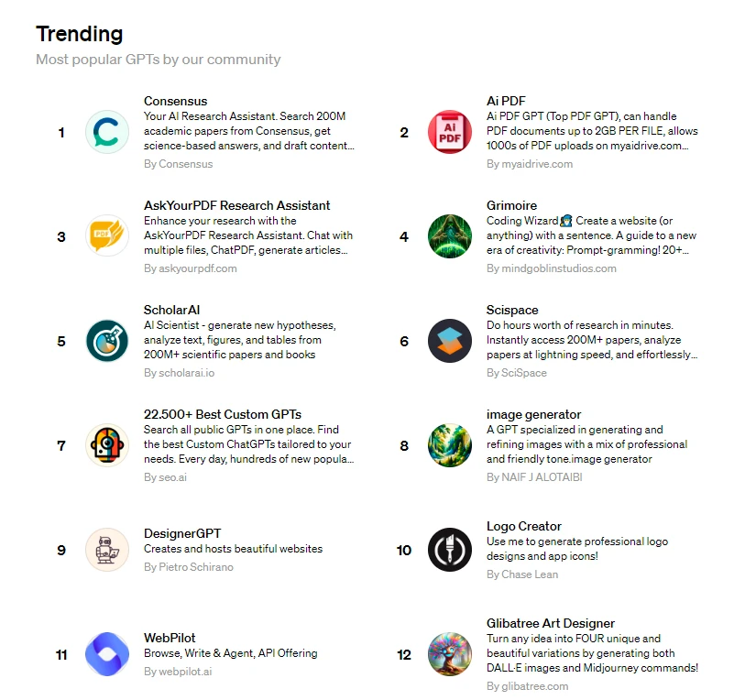Click the Scispace stacked layers icon

point(450,341)
